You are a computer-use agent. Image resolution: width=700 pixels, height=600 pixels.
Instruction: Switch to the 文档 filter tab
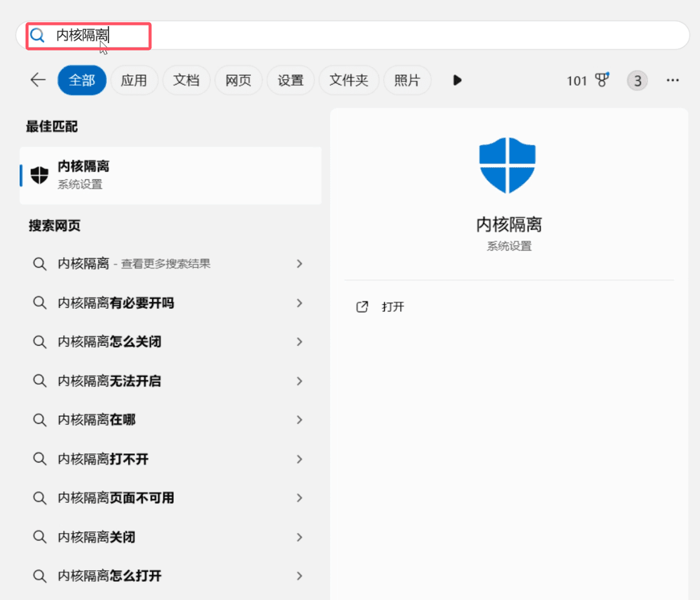pos(186,80)
